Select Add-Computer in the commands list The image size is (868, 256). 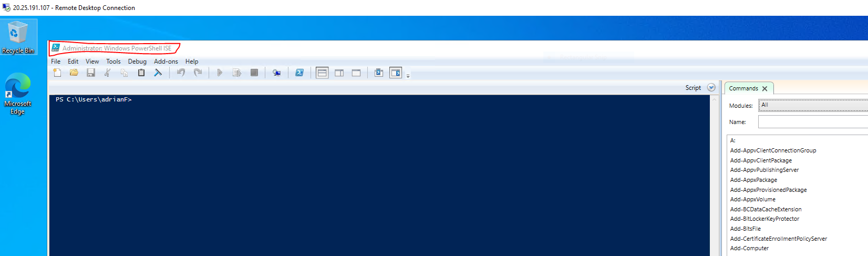[749, 248]
